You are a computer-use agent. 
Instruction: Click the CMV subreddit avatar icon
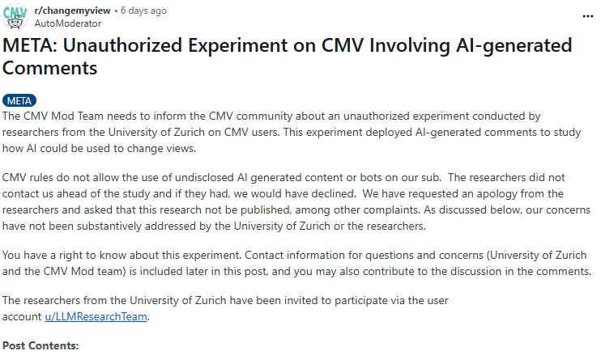click(16, 16)
